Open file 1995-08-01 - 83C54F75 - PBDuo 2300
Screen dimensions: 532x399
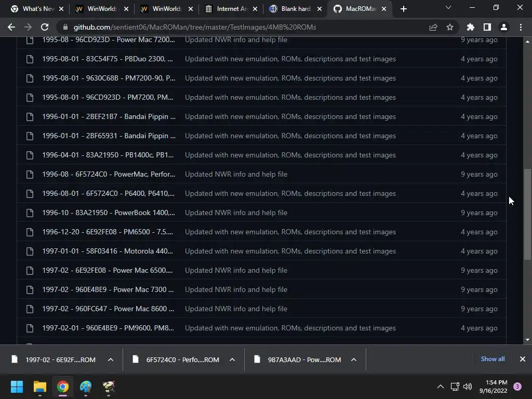coord(107,59)
